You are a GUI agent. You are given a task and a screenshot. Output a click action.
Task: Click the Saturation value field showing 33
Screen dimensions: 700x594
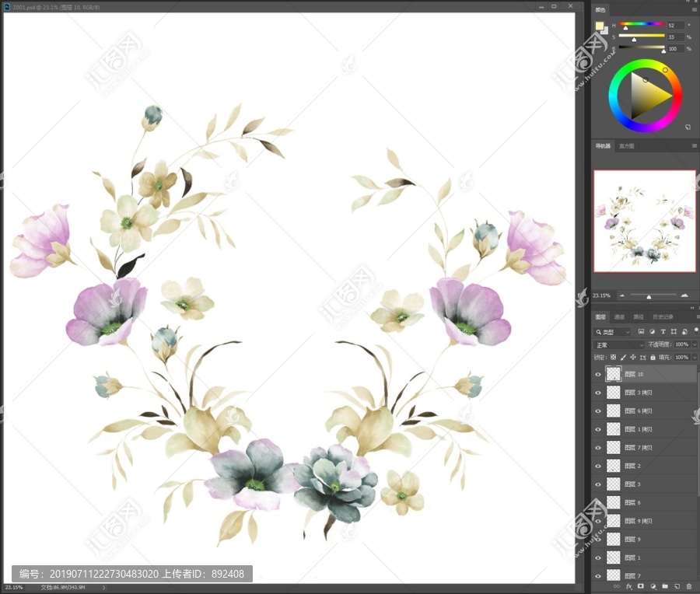point(676,37)
